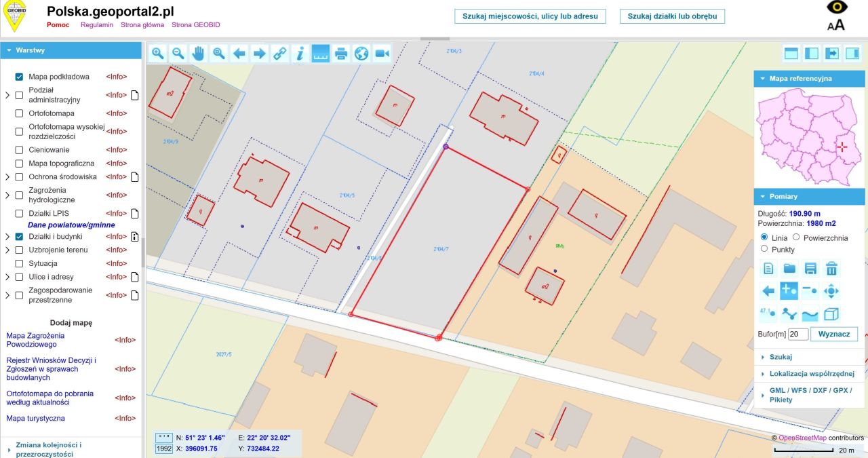Enable Mapa topograficzna layer checkbox
This screenshot has height=458, width=868.
pyautogui.click(x=19, y=164)
